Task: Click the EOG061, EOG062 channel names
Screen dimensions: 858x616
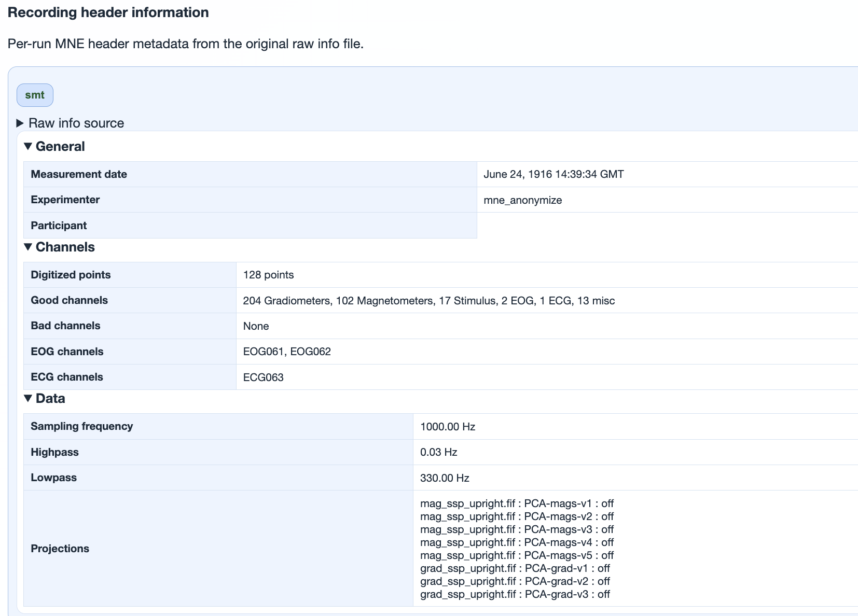Action: point(286,352)
